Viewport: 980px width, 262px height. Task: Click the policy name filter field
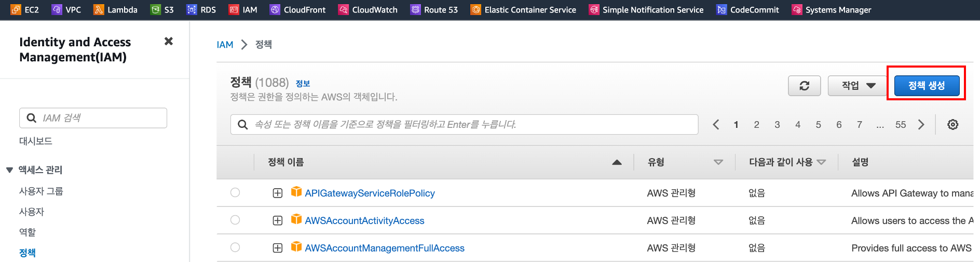[x=464, y=125]
